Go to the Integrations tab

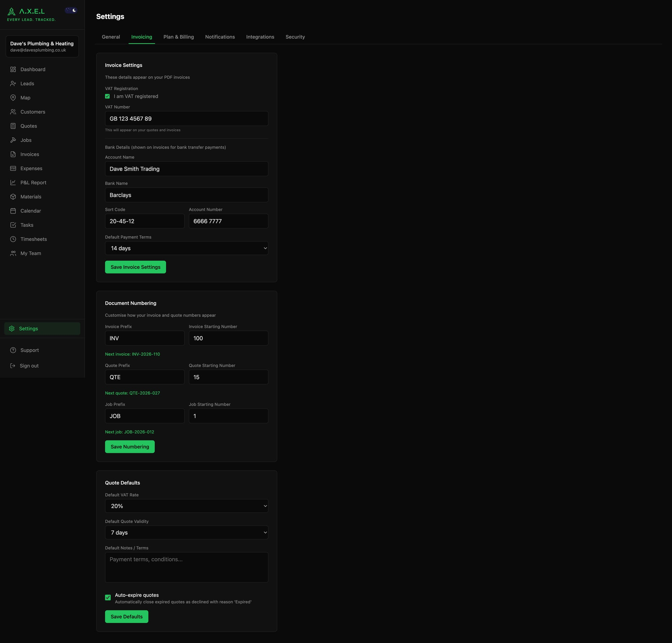[260, 37]
